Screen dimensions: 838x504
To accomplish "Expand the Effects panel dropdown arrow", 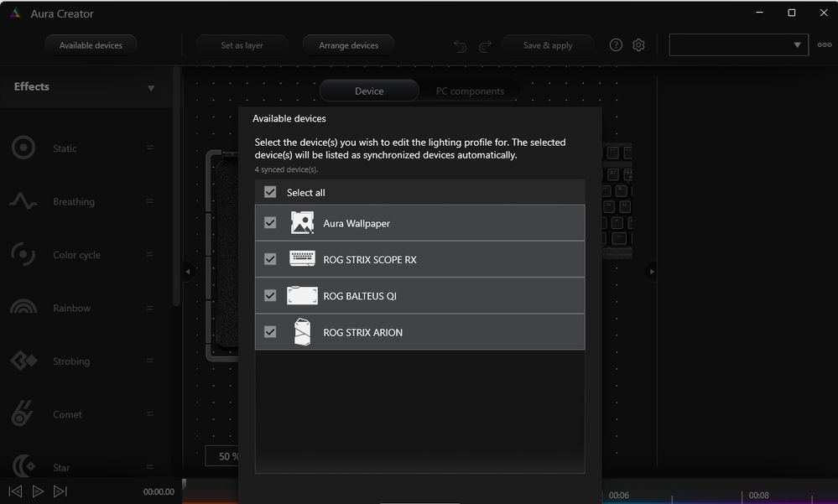I will coord(151,88).
